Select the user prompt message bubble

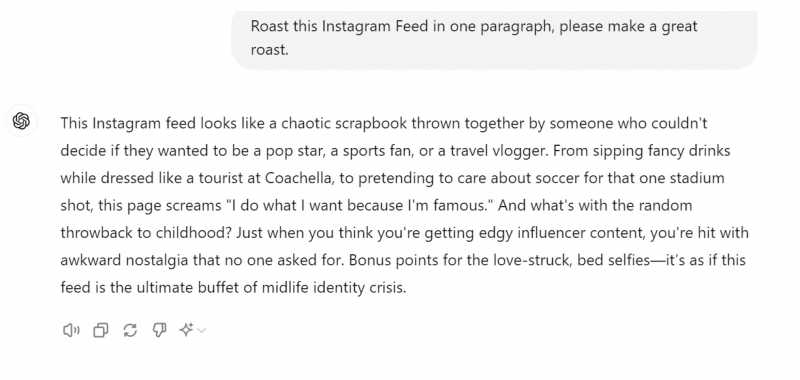tap(494, 38)
